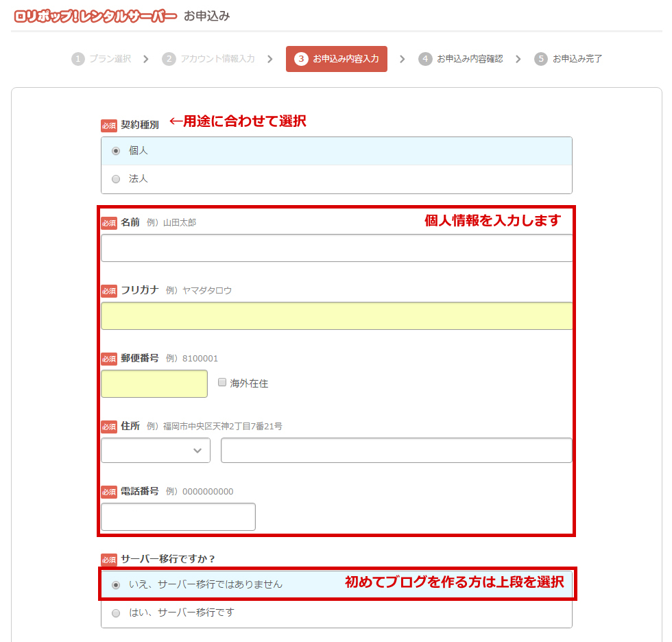Click step 4 お申込み内容確認 circle icon
672x642 pixels.
click(x=425, y=59)
